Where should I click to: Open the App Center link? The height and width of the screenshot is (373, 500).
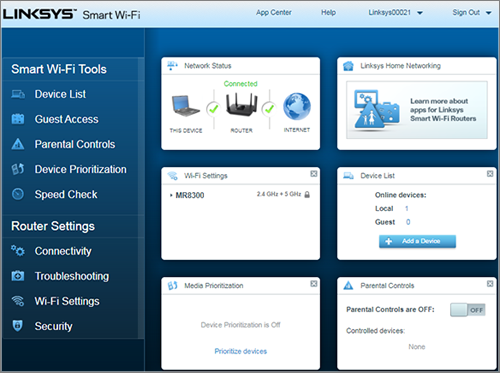[274, 13]
